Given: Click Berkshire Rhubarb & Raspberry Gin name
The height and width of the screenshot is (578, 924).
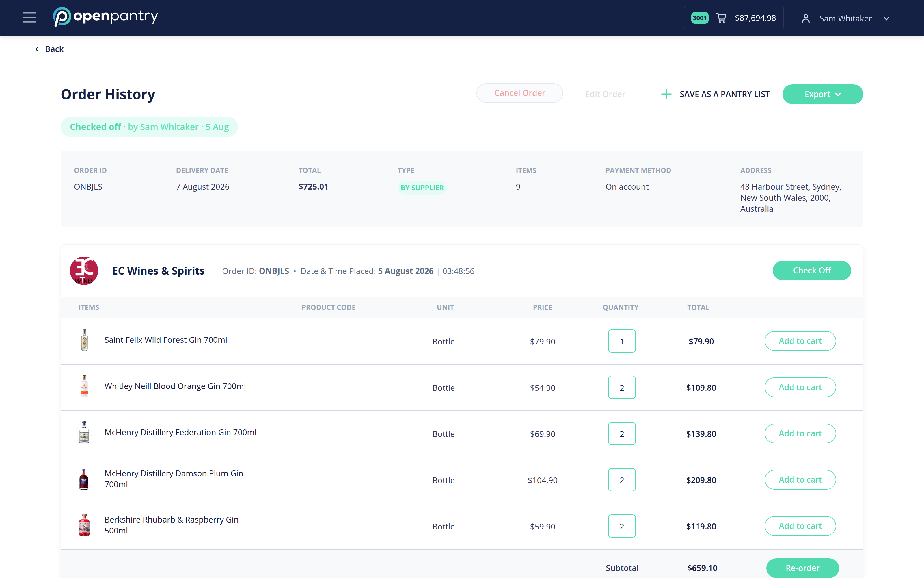Looking at the screenshot, I should click(x=172, y=525).
